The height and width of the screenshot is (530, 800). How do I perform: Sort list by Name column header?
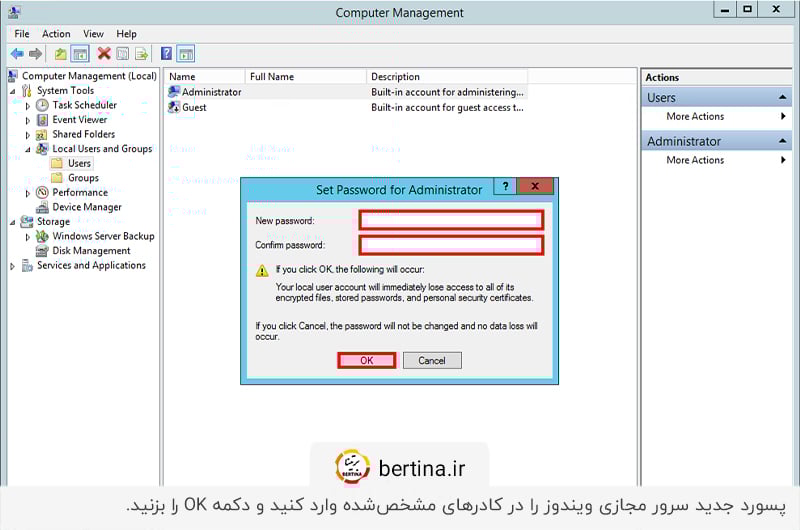click(205, 77)
